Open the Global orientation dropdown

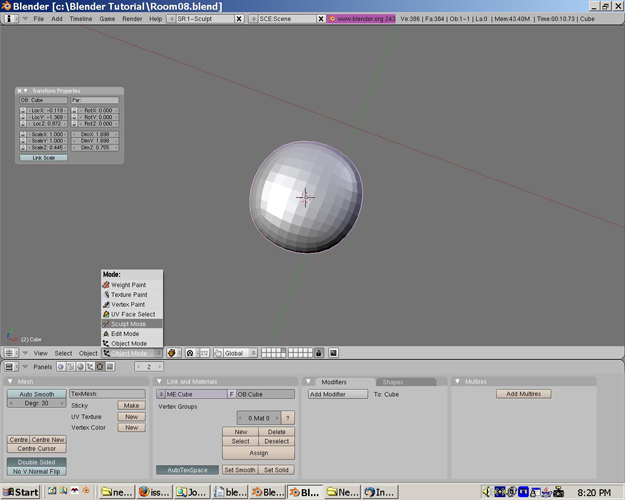pos(240,353)
